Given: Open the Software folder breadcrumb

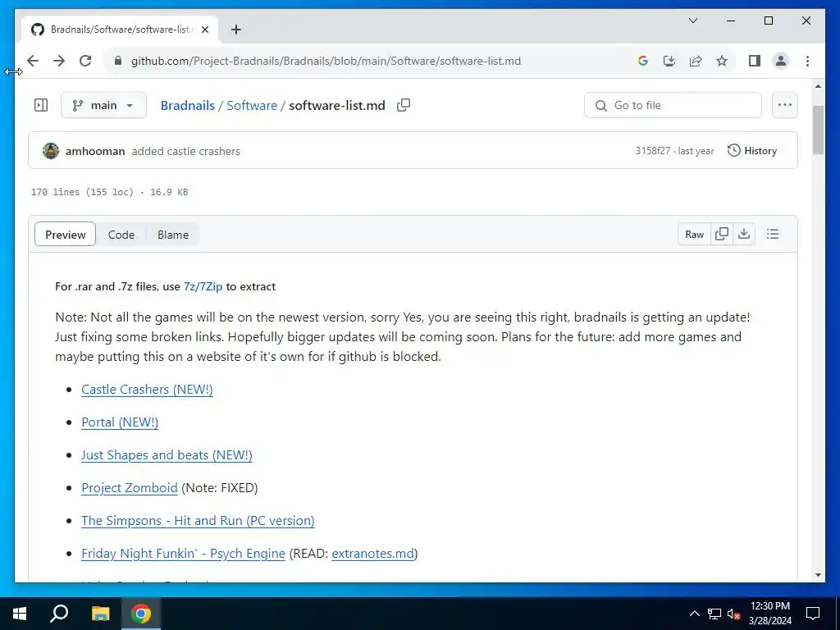Looking at the screenshot, I should pyautogui.click(x=252, y=106).
